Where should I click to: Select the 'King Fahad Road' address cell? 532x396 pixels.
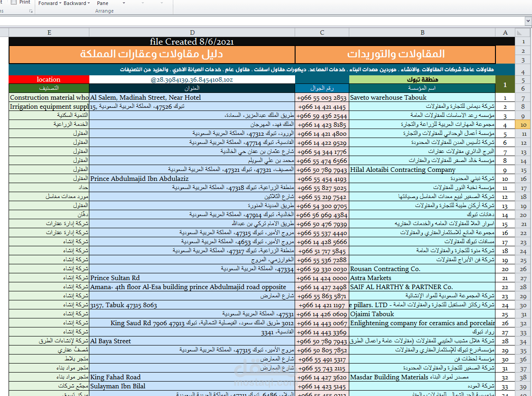(x=192, y=378)
